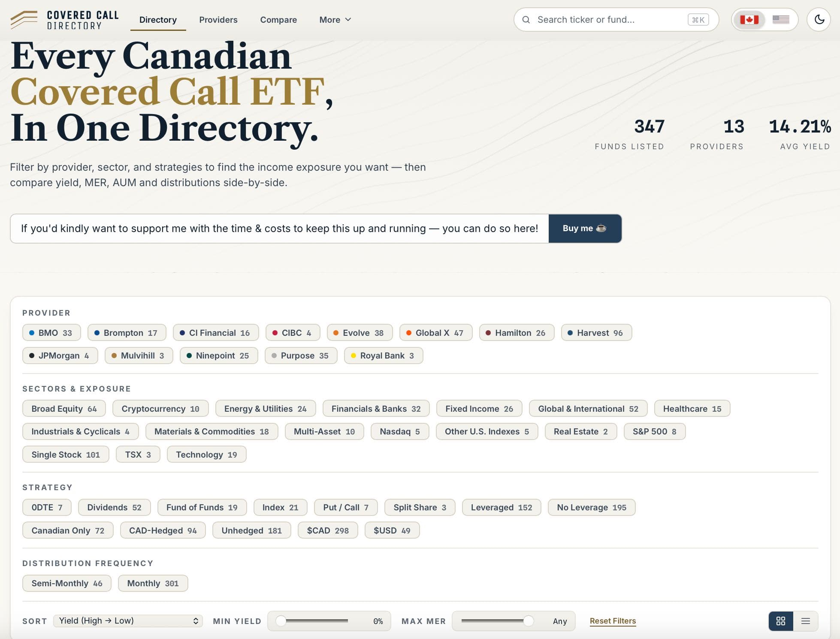Switch to the Canadian flag region
Viewport: 840px width, 639px height.
click(x=749, y=20)
